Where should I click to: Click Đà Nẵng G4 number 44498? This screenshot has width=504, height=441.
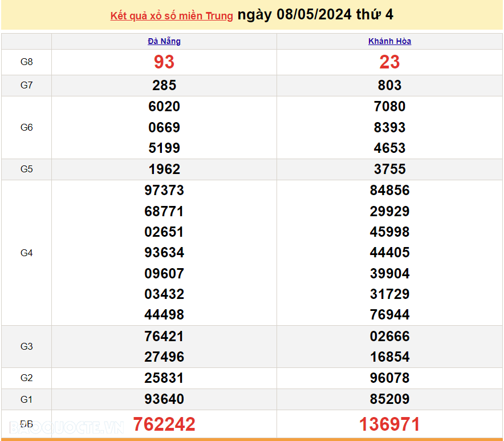[164, 314]
